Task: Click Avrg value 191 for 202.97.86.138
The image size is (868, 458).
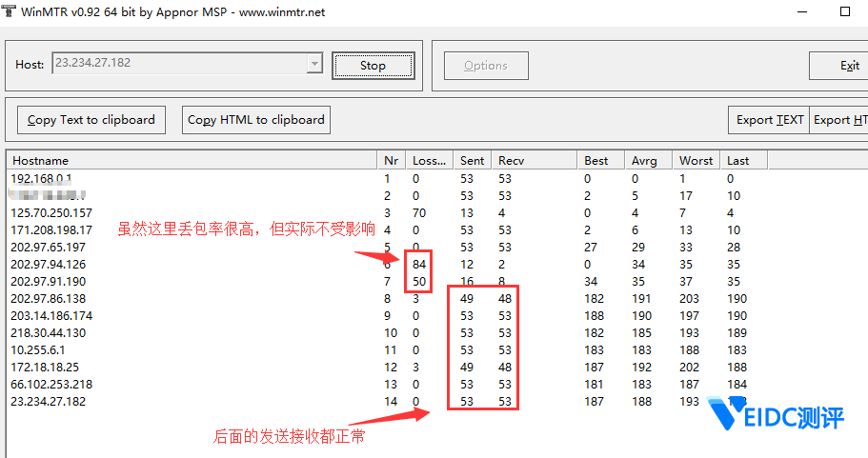Action: click(641, 299)
